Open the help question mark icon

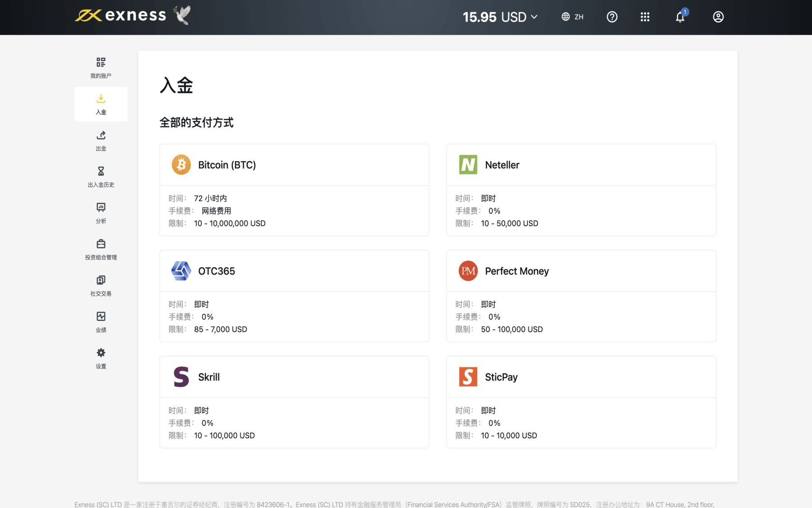point(612,17)
